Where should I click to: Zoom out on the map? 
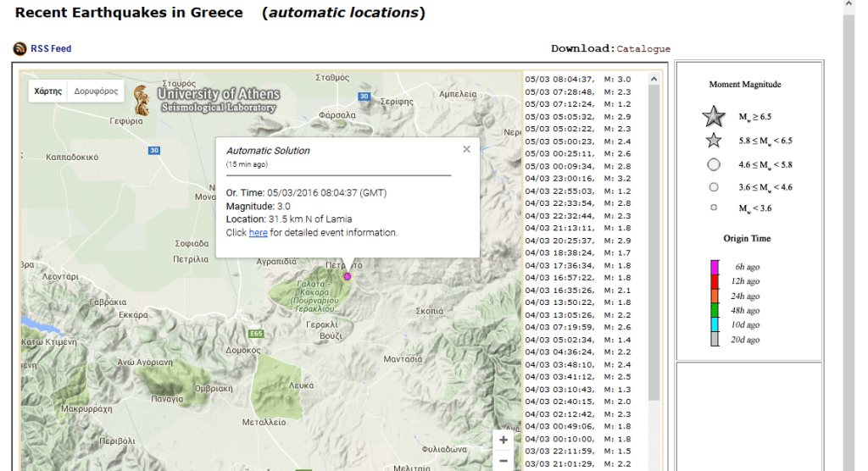point(504,461)
